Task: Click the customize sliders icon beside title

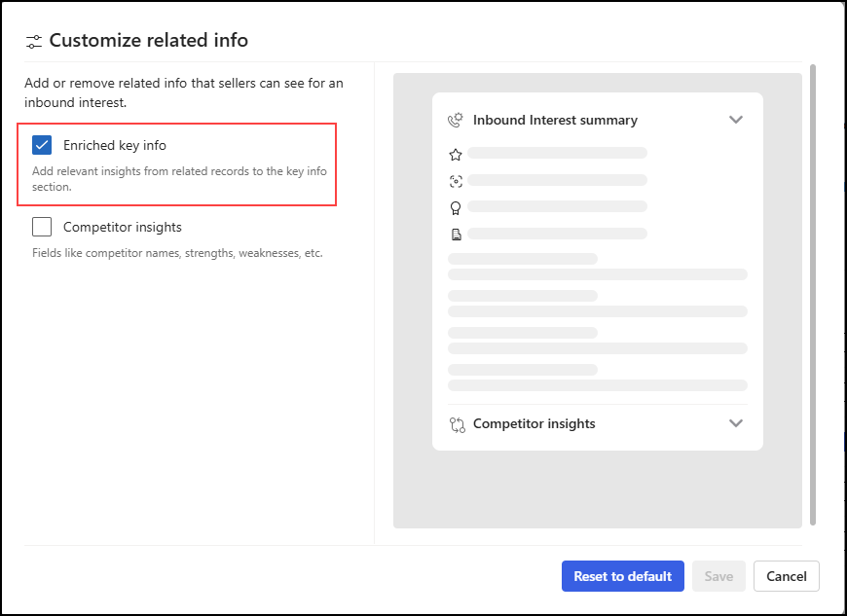Action: pyautogui.click(x=33, y=42)
